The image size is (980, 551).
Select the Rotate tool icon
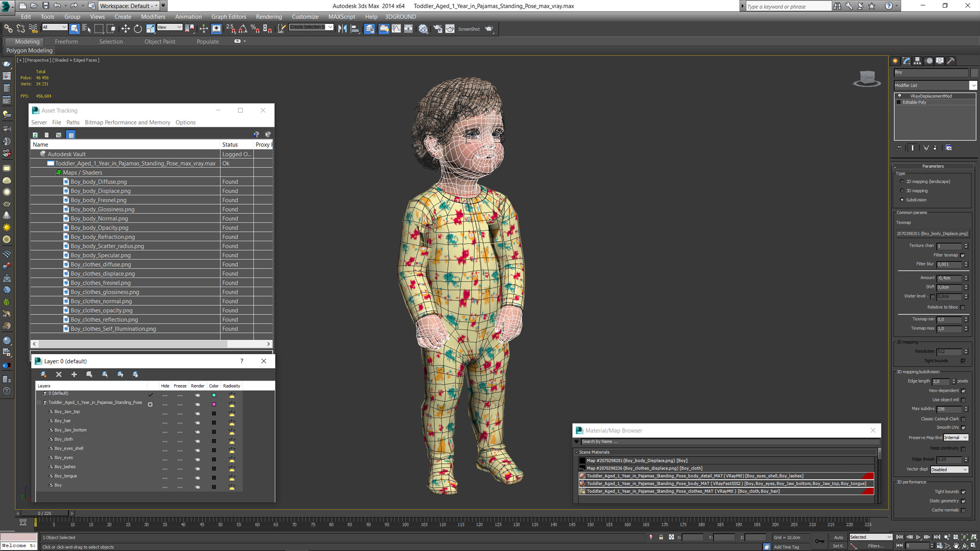pos(137,29)
